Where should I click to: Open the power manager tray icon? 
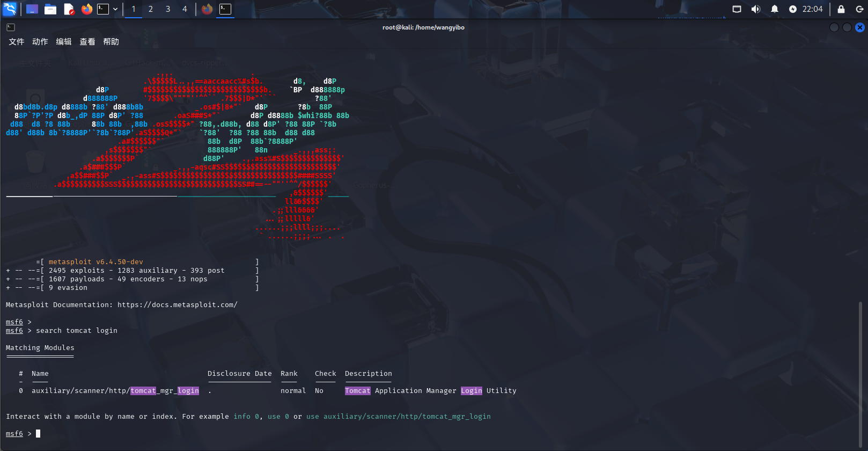pyautogui.click(x=793, y=9)
